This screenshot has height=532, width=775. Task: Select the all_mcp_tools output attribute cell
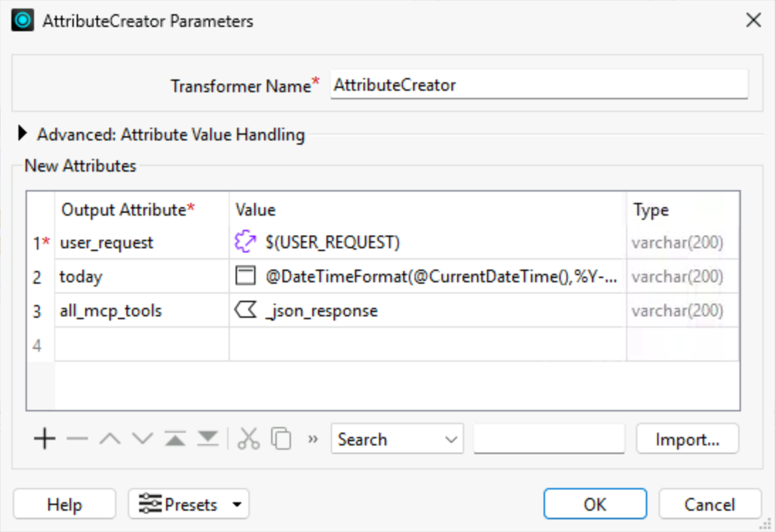point(142,311)
